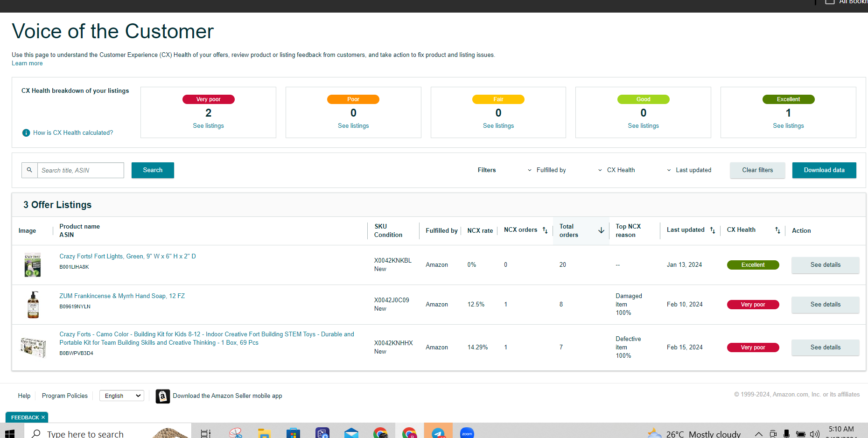This screenshot has height=438, width=868.
Task: Click the date Feb 15, 2024
Action: [685, 348]
